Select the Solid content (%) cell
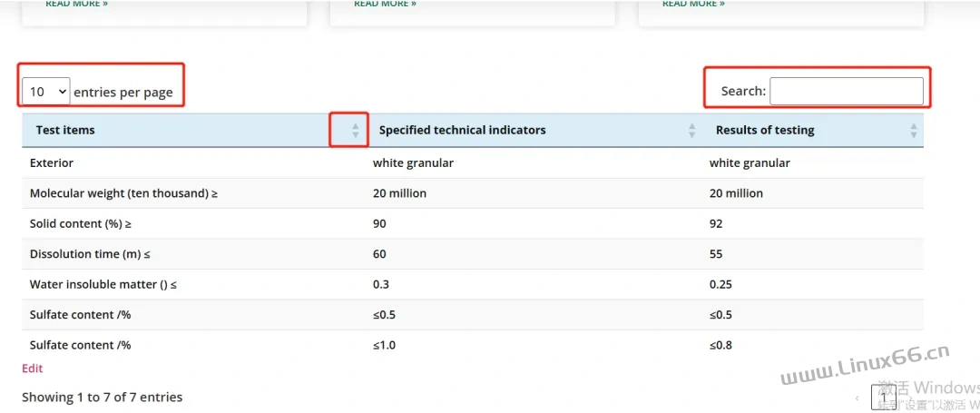The image size is (980, 413). 81,223
